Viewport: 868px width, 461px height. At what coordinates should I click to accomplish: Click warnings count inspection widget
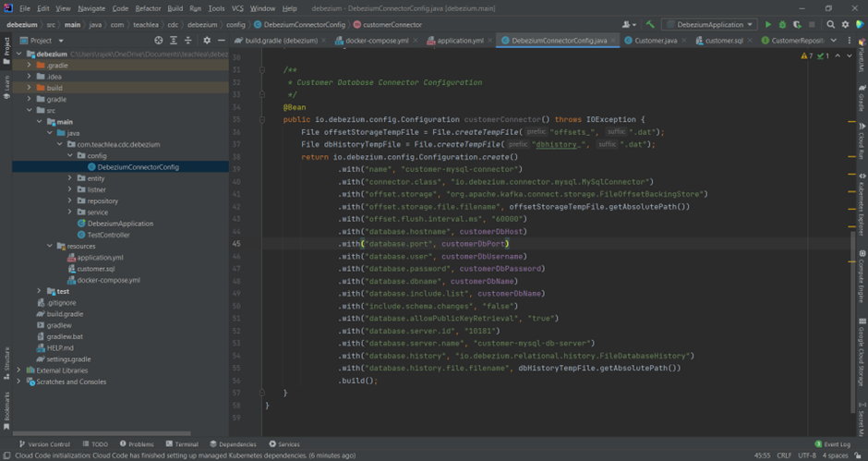click(807, 56)
